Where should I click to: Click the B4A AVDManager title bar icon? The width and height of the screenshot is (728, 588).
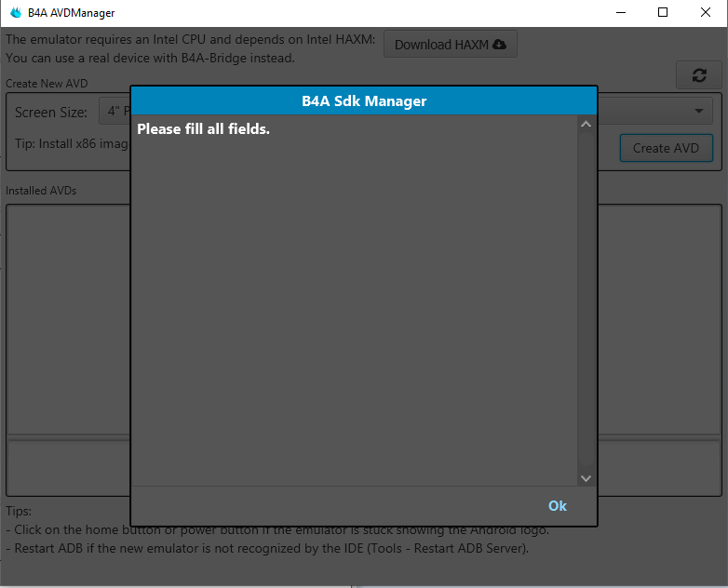(16, 12)
